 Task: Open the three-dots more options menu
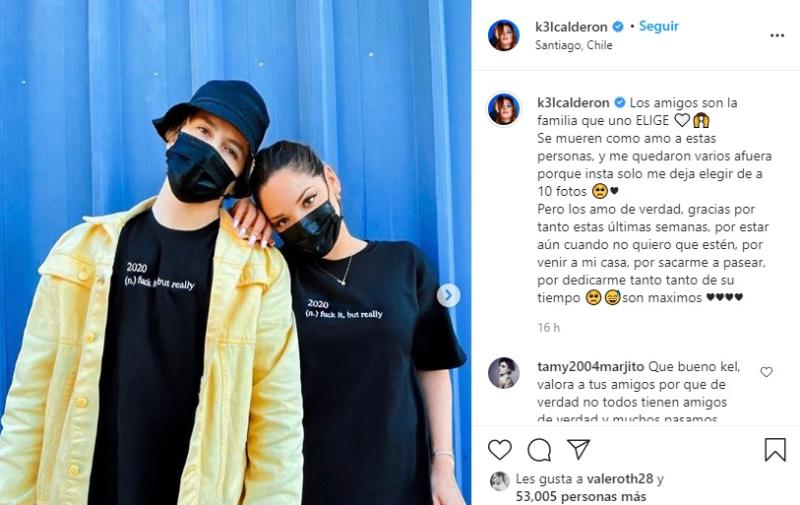pyautogui.click(x=777, y=36)
